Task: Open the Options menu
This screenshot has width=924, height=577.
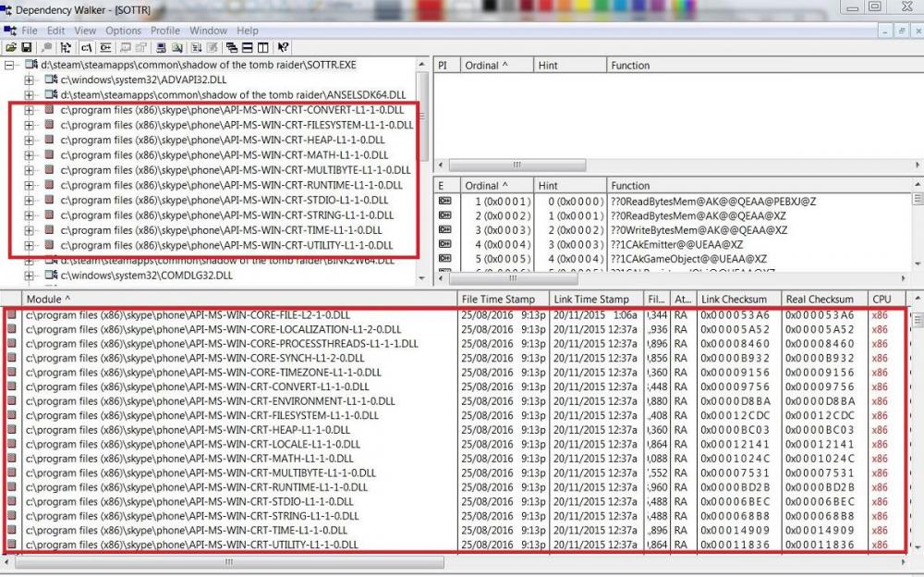Action: click(x=123, y=31)
